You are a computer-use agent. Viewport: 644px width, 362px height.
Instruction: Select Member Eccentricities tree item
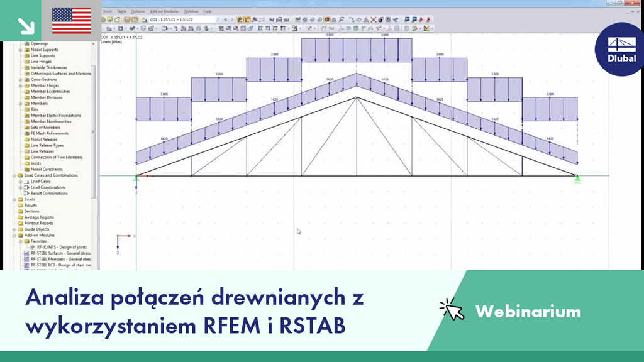coord(50,92)
